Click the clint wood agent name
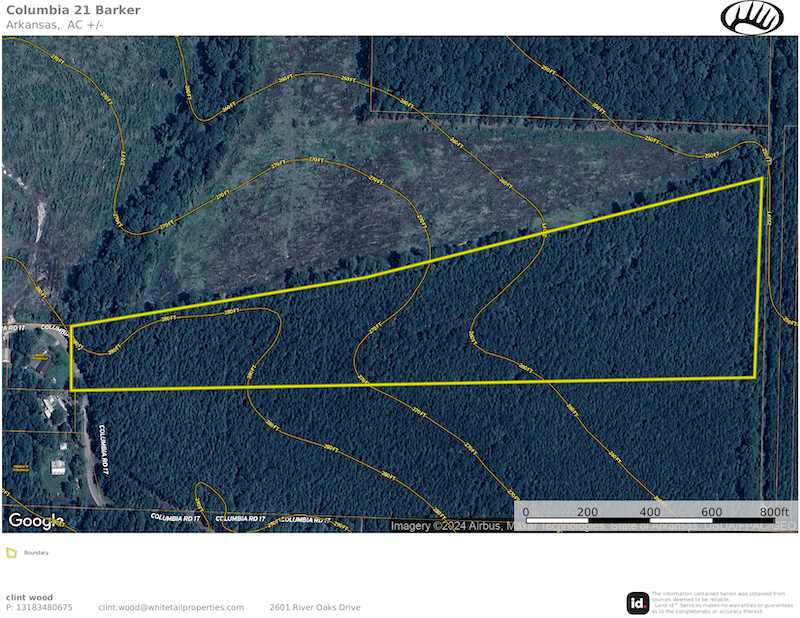800x618 pixels. click(x=29, y=597)
